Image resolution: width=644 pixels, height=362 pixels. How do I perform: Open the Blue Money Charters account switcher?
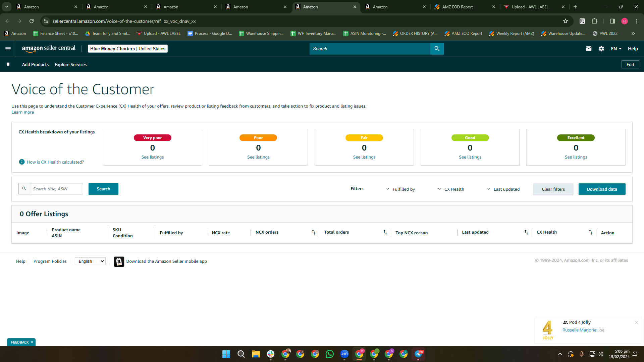point(128,49)
